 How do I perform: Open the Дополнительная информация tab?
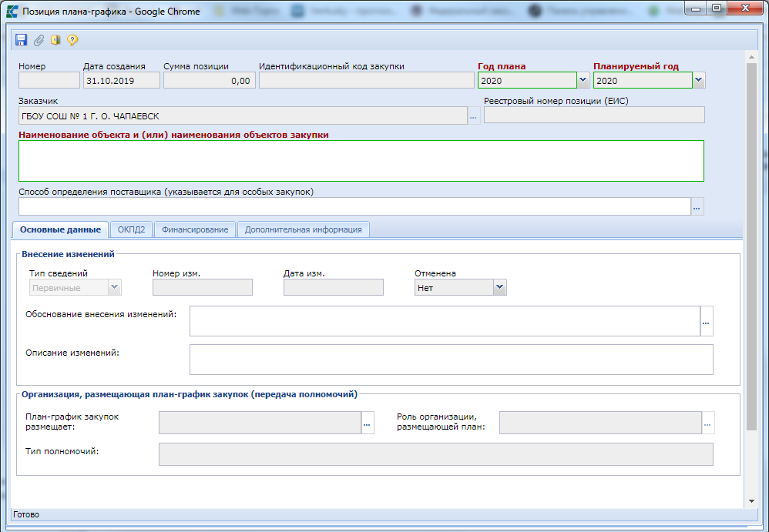pyautogui.click(x=304, y=229)
